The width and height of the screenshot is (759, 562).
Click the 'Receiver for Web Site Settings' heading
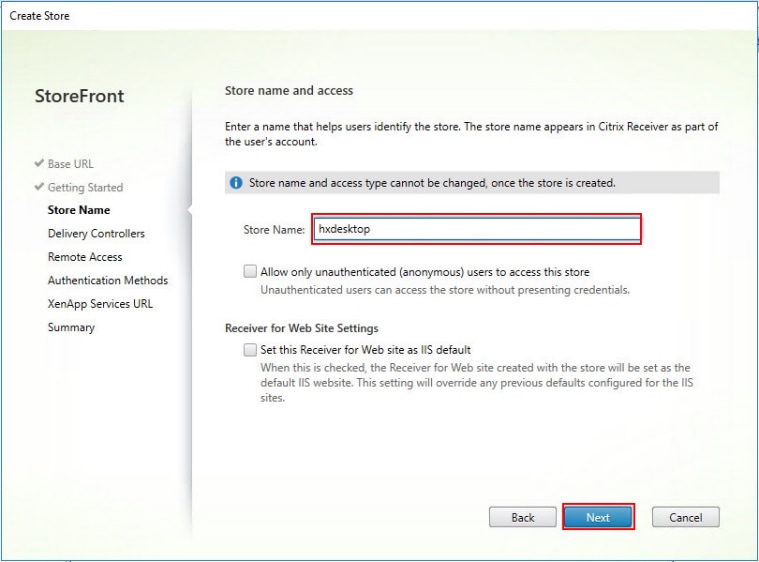click(302, 328)
